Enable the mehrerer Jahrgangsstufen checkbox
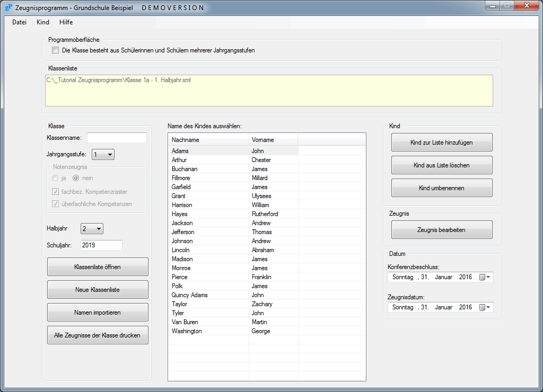This screenshot has height=392, width=543. click(x=55, y=50)
